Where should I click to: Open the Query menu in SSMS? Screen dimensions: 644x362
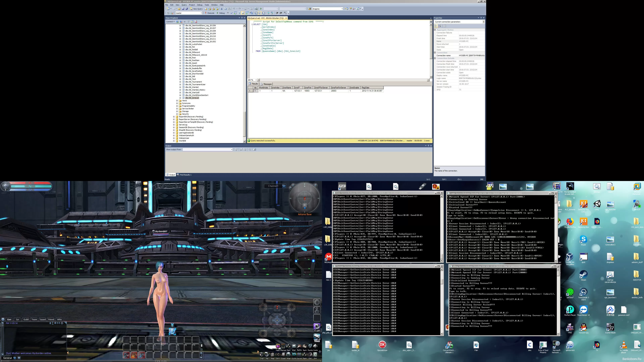click(184, 5)
